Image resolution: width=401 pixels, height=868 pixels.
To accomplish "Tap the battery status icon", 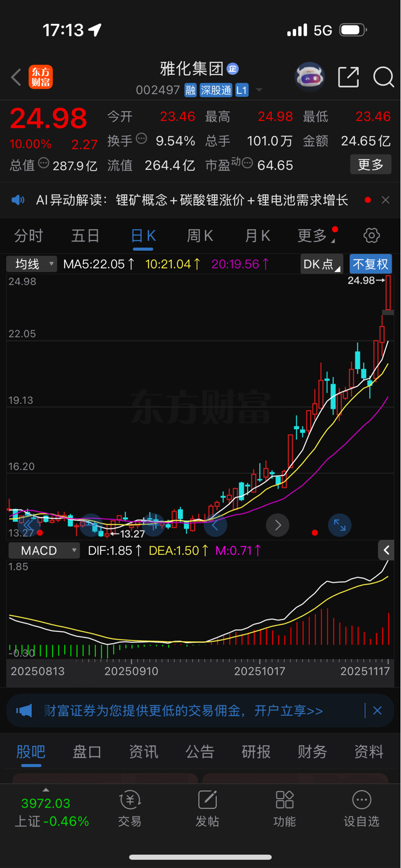I will (x=353, y=30).
